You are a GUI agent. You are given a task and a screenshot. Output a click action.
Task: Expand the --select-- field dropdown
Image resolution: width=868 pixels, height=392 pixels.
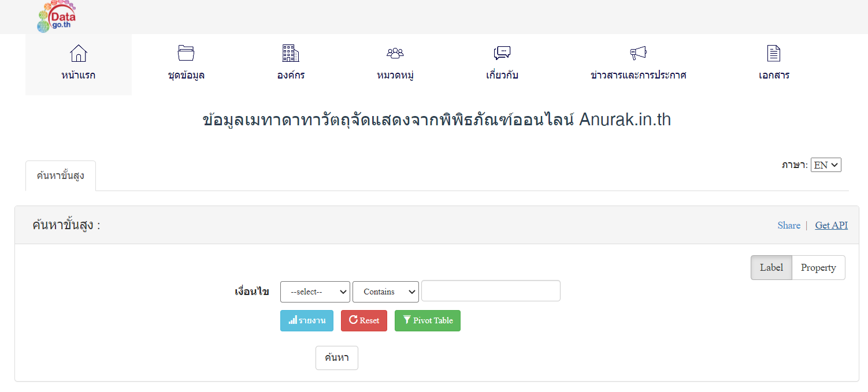tap(315, 292)
